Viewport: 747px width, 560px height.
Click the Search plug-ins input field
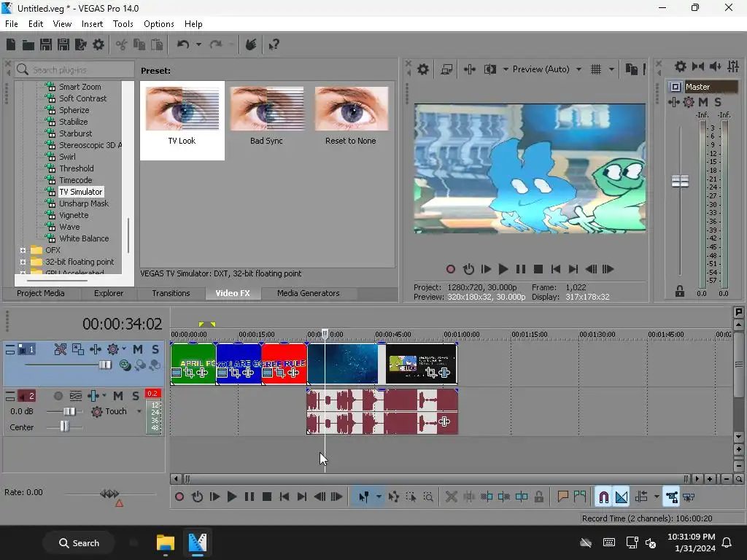pos(74,69)
